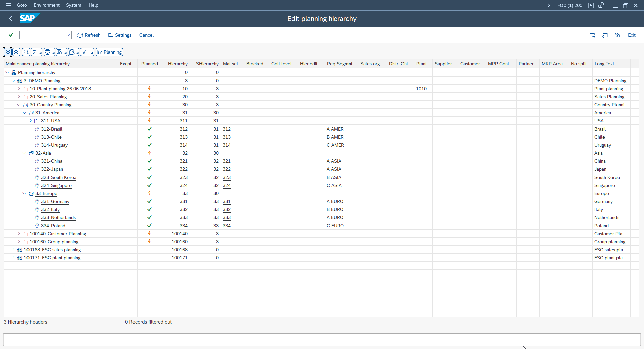Toggle the Planned checkmark for 321-China

pos(150,161)
